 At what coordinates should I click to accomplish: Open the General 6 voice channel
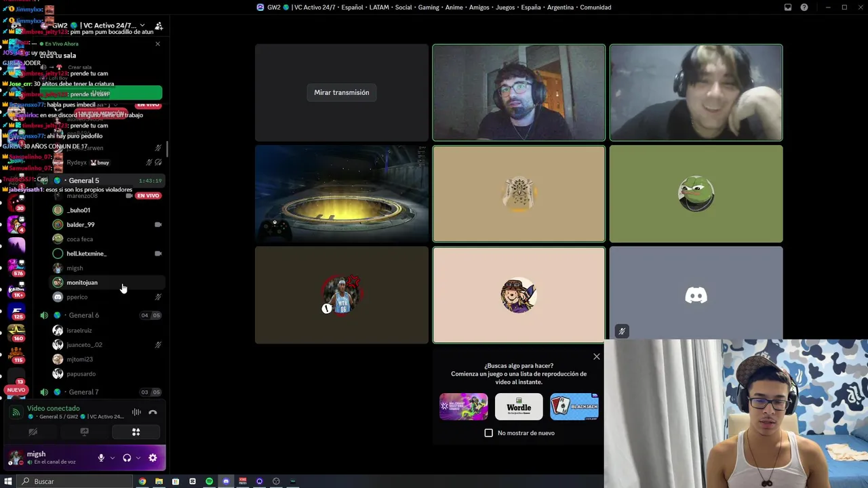(x=100, y=315)
